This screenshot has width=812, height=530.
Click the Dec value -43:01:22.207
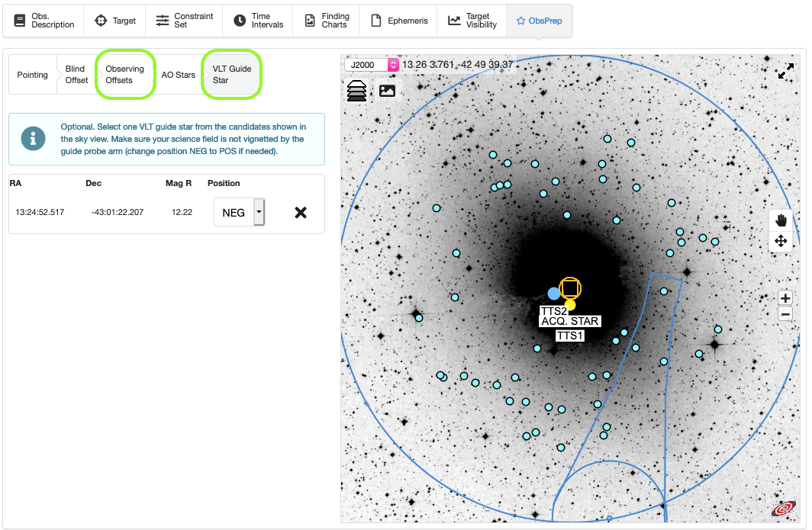pyautogui.click(x=117, y=212)
